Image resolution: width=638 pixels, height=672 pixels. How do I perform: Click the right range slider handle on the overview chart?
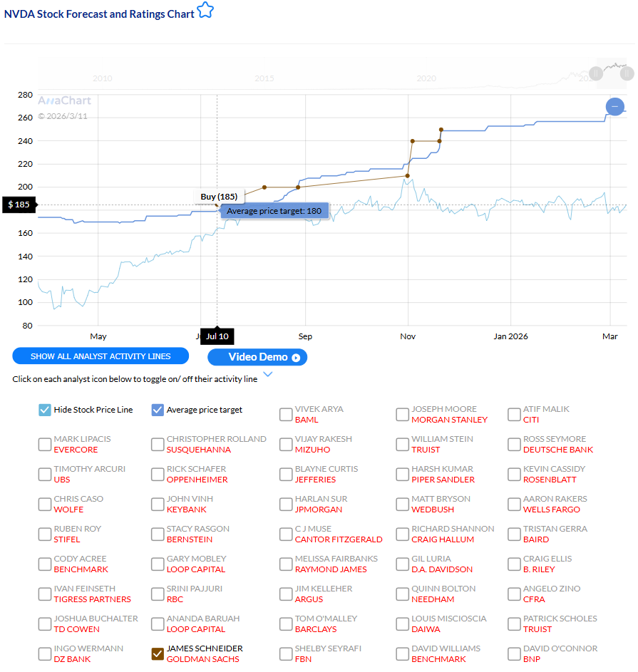(x=627, y=73)
